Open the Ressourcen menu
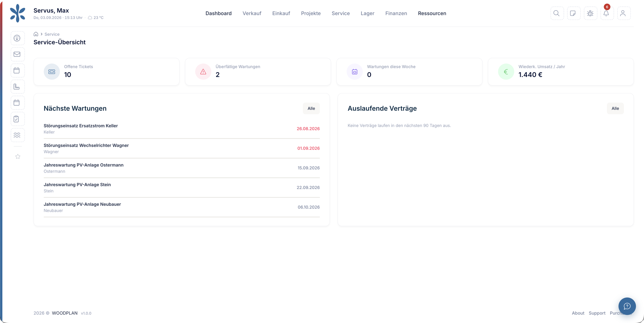The width and height of the screenshot is (644, 323). pos(432,13)
